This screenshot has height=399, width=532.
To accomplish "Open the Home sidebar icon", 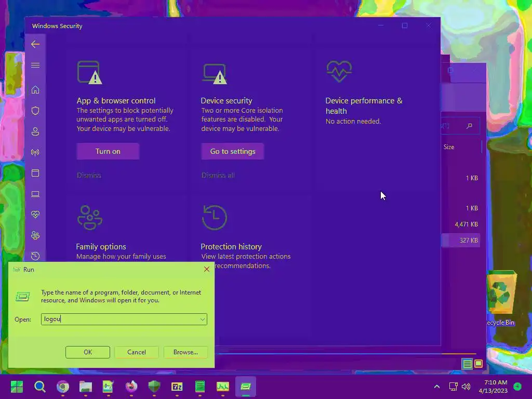I will click(x=35, y=89).
